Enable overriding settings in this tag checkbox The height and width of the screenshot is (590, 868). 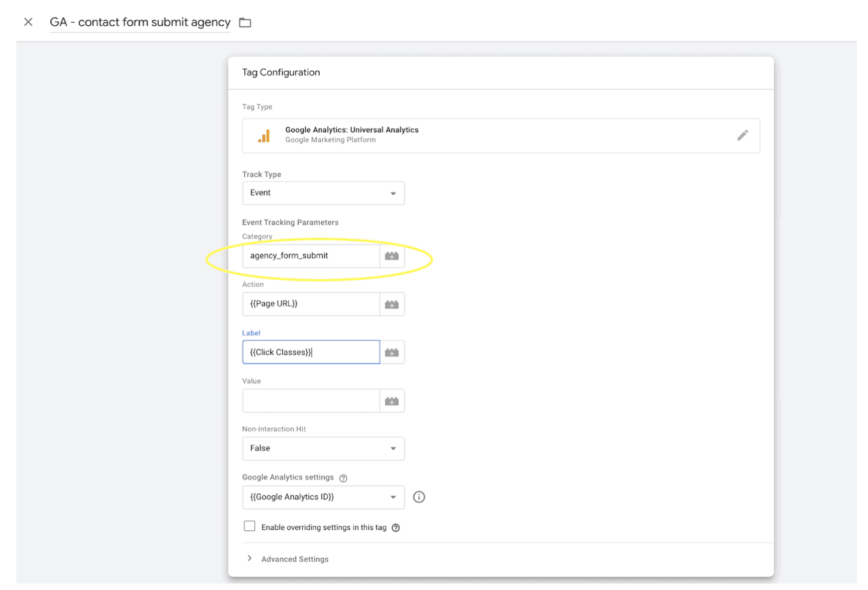[x=250, y=526]
